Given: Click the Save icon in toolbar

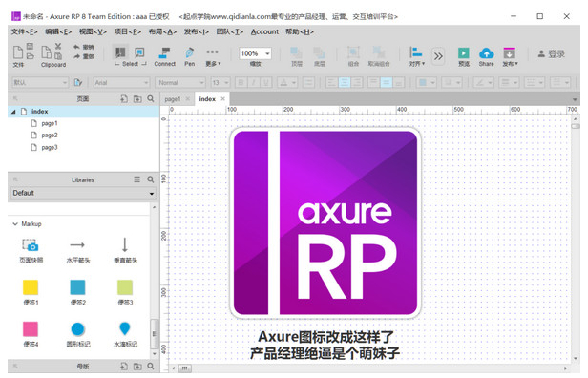Looking at the screenshot, I should pos(30,46).
